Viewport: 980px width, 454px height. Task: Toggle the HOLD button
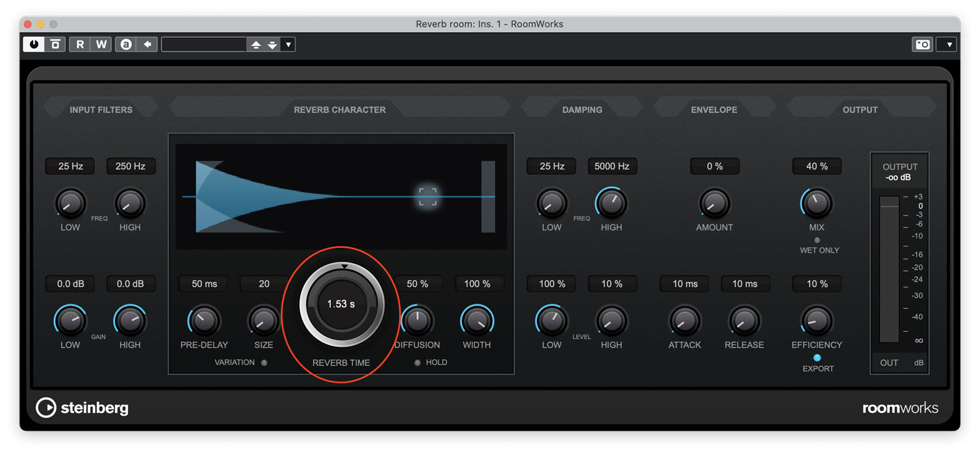pyautogui.click(x=417, y=363)
